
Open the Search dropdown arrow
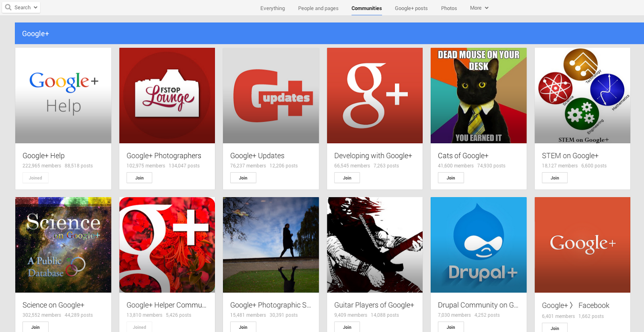35,8
